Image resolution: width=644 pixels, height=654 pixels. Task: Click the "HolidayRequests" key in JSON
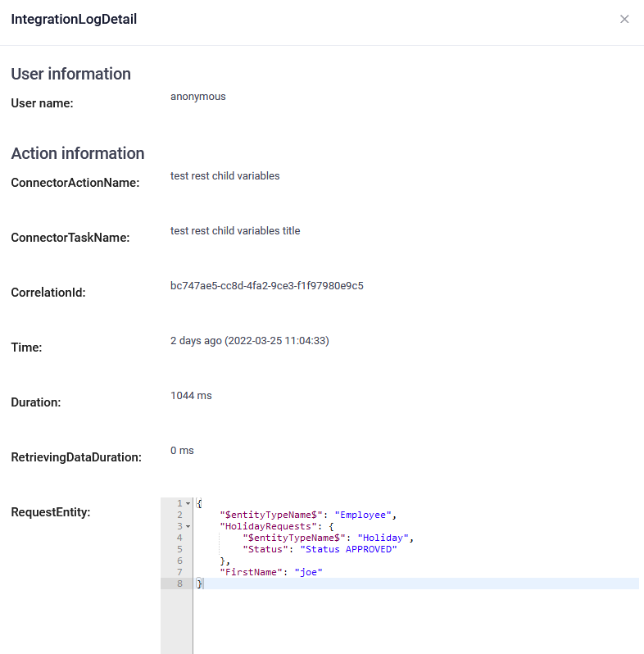click(268, 526)
